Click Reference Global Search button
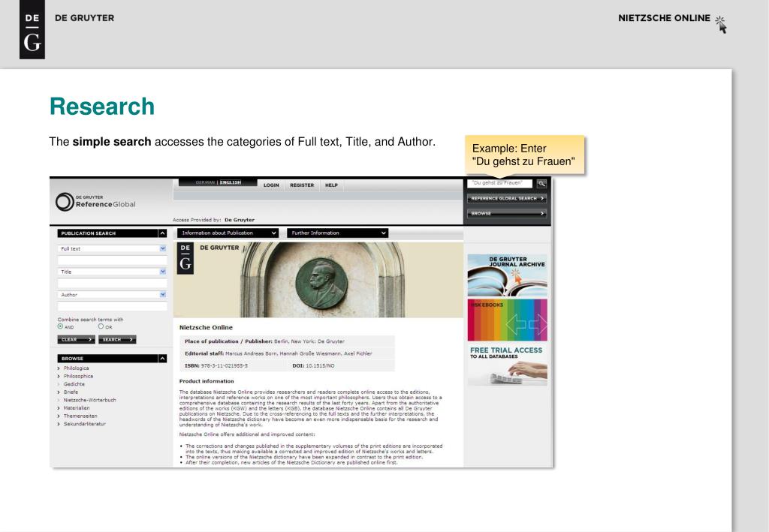This screenshot has height=532, width=769. [507, 198]
